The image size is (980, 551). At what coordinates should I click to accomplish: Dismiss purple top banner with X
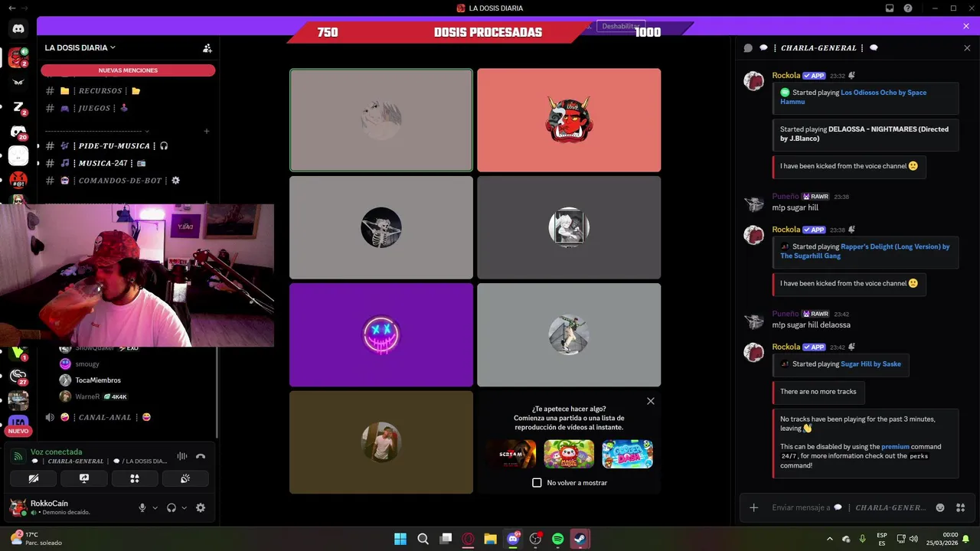pos(966,26)
